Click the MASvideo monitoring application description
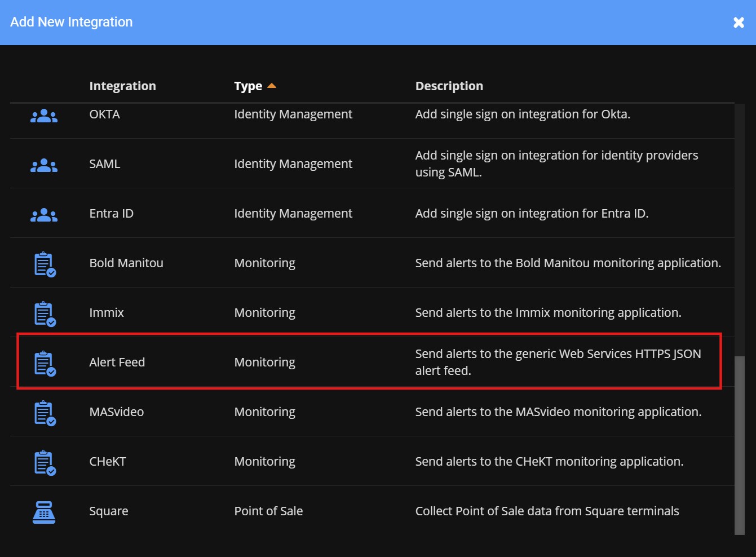 [x=559, y=412]
